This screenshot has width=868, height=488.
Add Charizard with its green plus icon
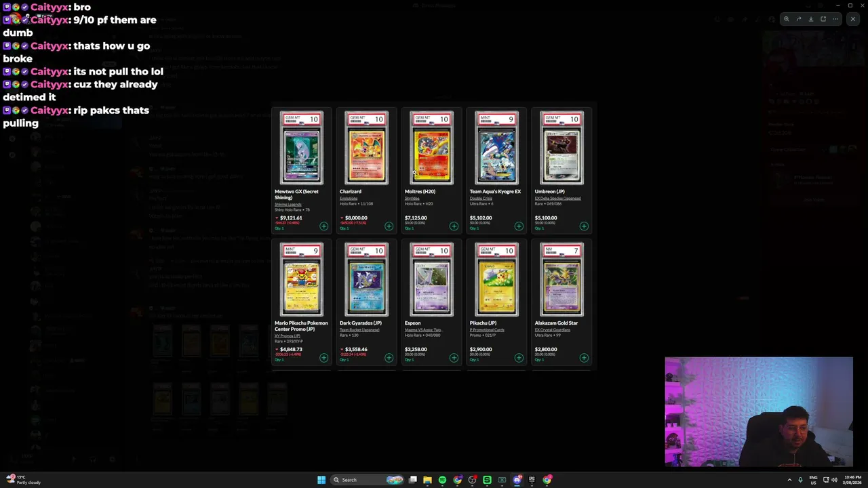point(389,226)
